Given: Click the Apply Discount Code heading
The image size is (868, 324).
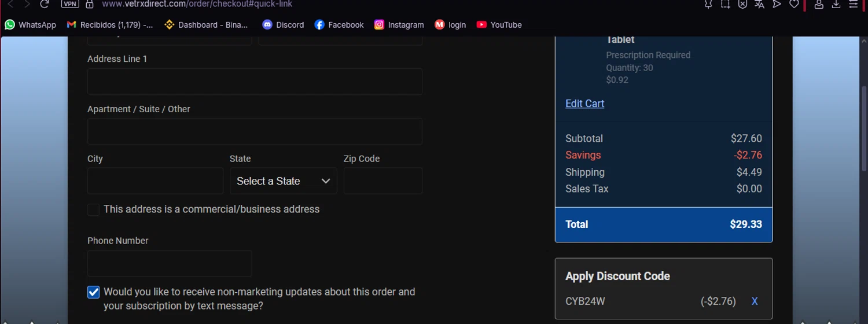Looking at the screenshot, I should 617,277.
